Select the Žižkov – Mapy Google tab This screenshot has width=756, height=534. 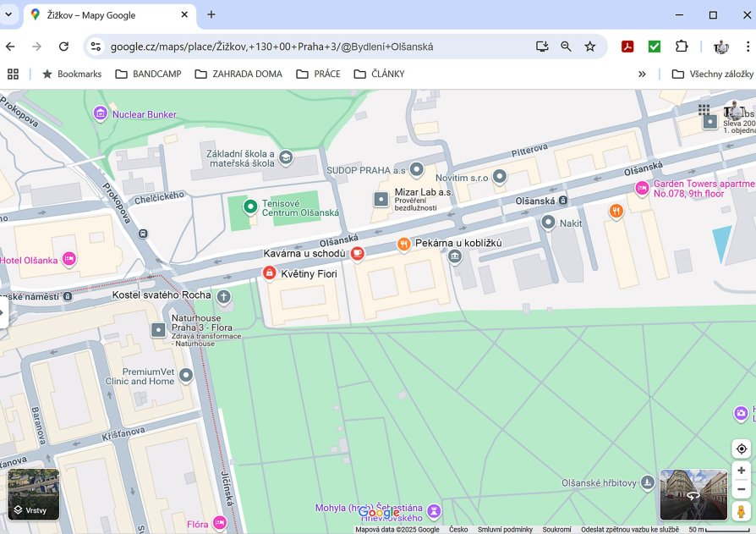109,15
